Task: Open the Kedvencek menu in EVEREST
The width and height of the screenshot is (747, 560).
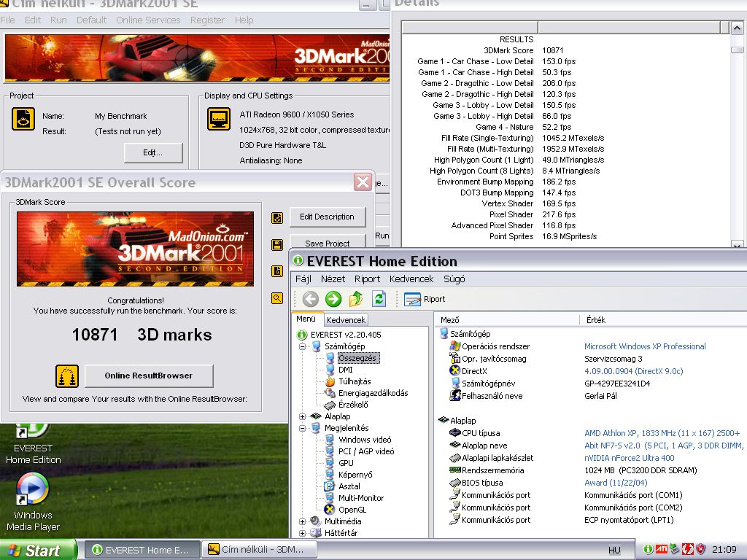Action: (411, 279)
